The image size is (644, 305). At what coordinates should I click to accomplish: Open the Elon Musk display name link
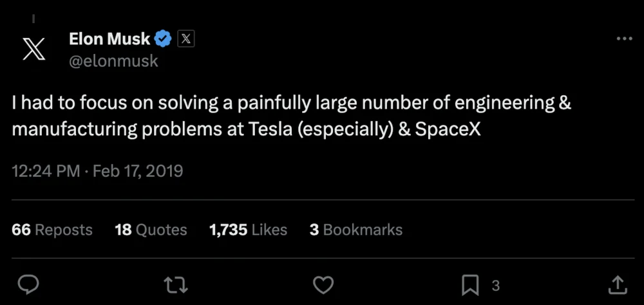109,39
